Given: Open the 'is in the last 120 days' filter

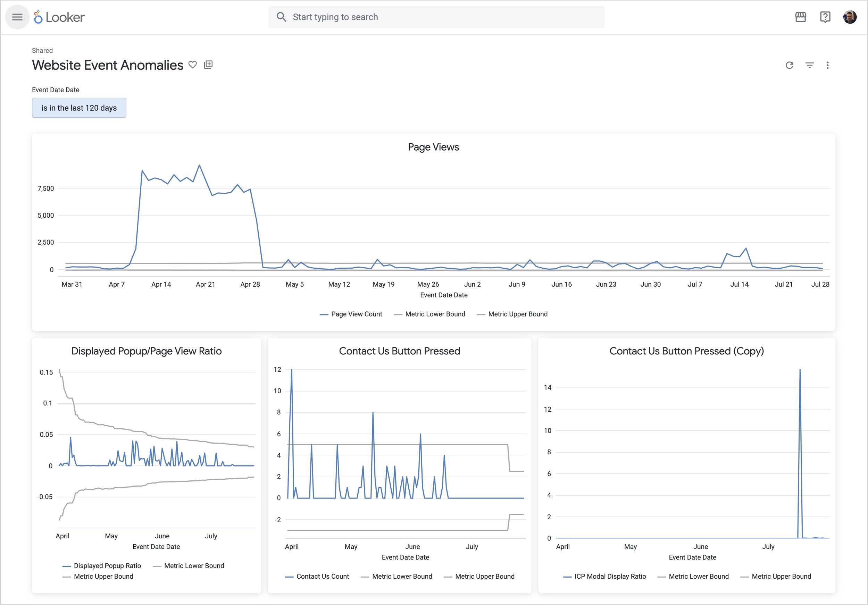Looking at the screenshot, I should point(79,108).
